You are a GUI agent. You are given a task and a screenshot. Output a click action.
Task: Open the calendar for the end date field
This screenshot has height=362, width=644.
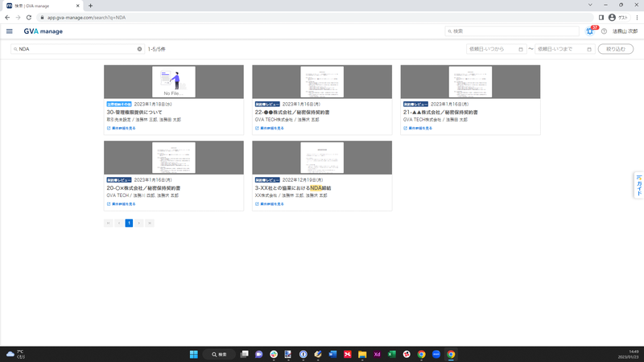coord(589,49)
